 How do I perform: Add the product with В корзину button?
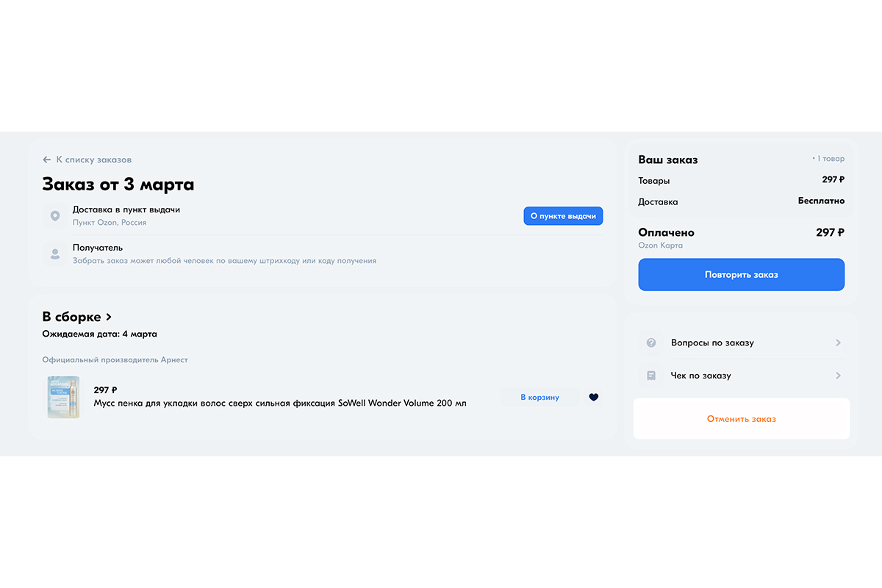tap(539, 398)
